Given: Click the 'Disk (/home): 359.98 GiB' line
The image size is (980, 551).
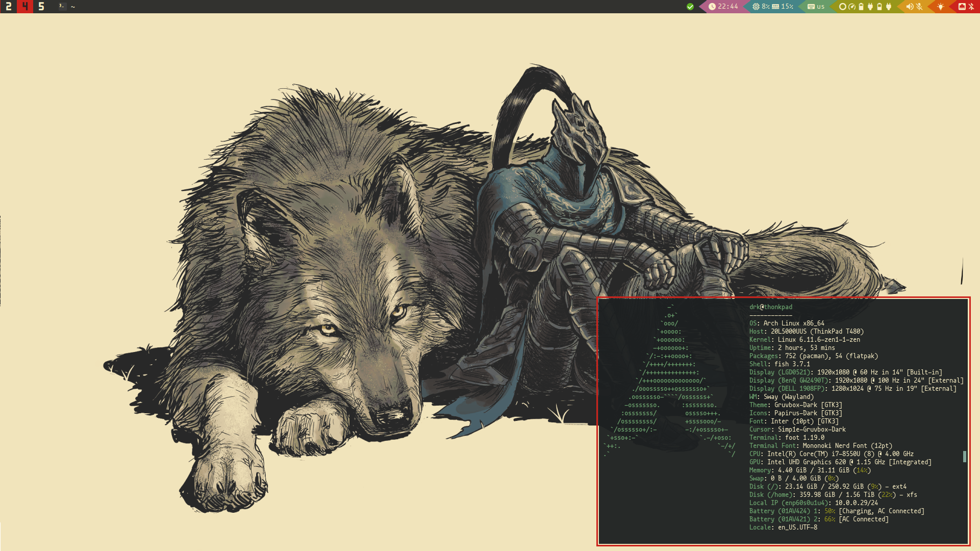Looking at the screenshot, I should coord(833,495).
